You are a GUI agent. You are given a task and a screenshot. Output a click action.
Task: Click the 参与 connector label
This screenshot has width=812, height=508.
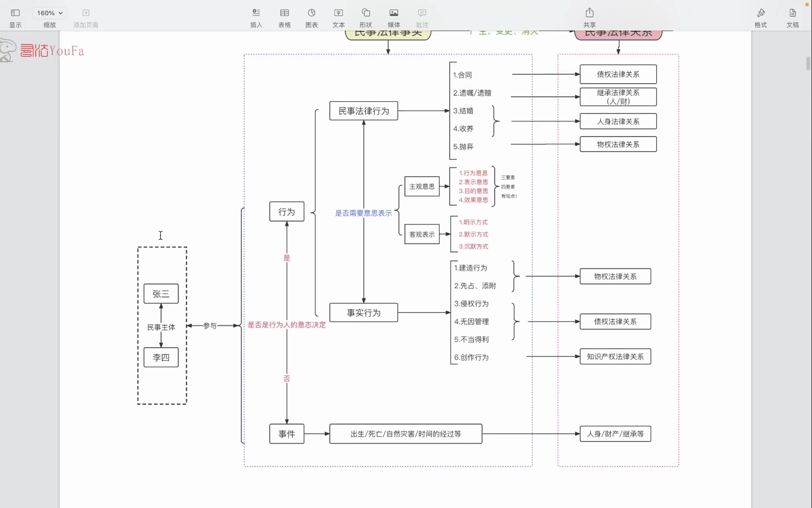pos(210,326)
